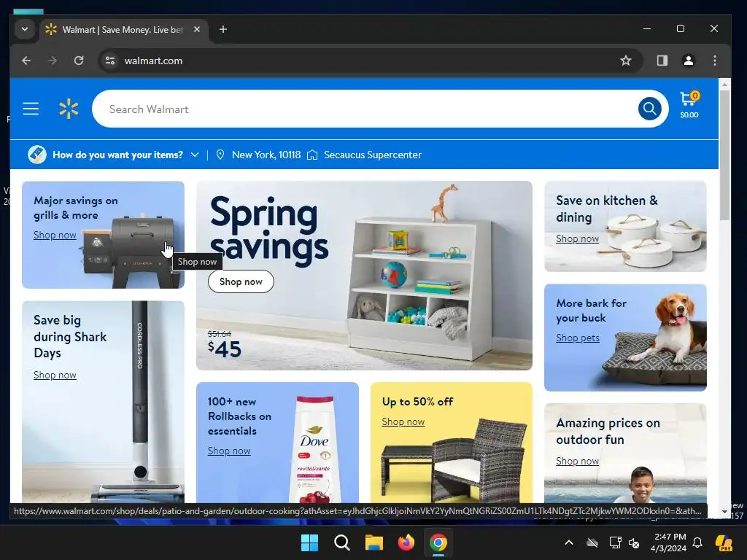Click the Chrome taskbar icon
The height and width of the screenshot is (560, 747).
(438, 542)
